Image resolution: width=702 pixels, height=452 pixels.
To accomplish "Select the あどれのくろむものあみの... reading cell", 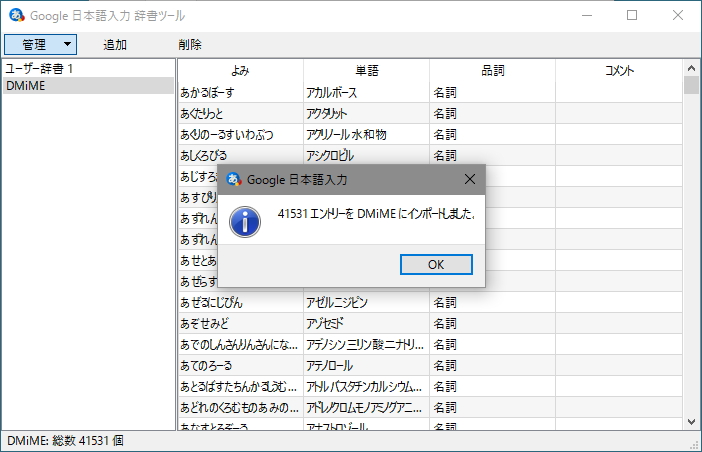I will (240, 408).
